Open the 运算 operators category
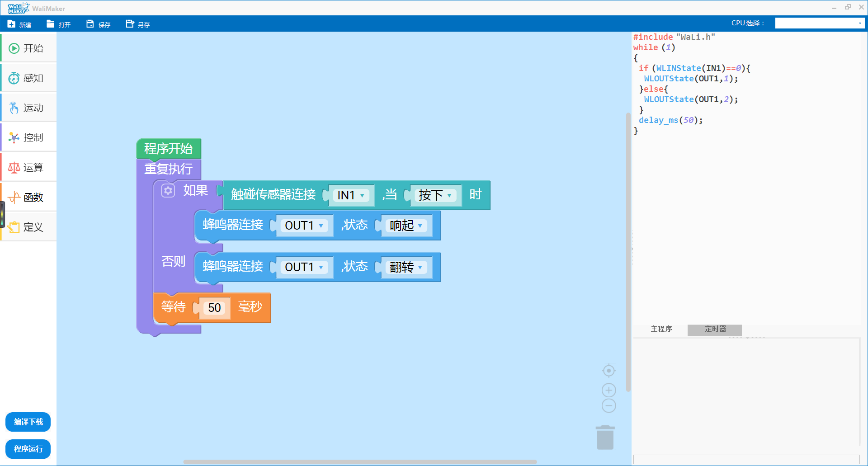 [28, 168]
